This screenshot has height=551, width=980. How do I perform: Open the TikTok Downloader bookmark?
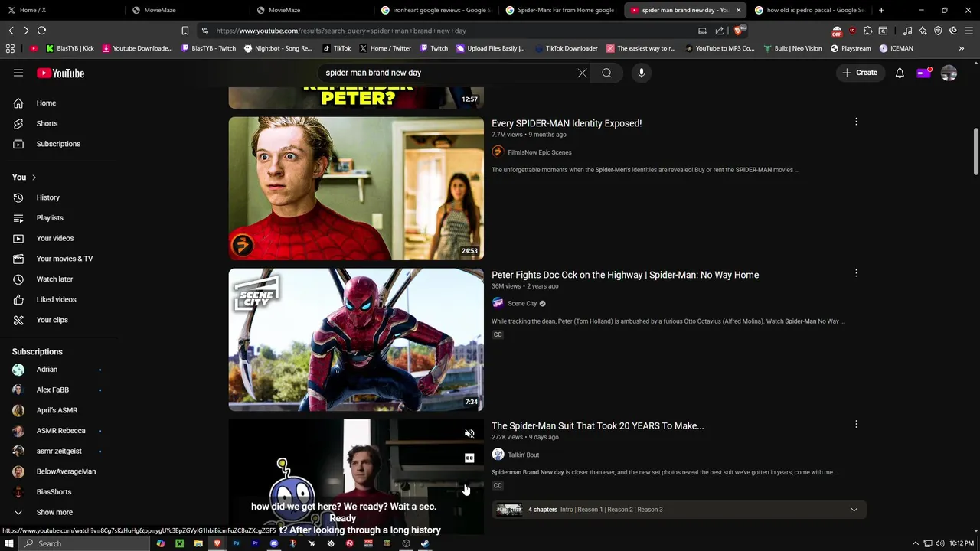(x=566, y=48)
